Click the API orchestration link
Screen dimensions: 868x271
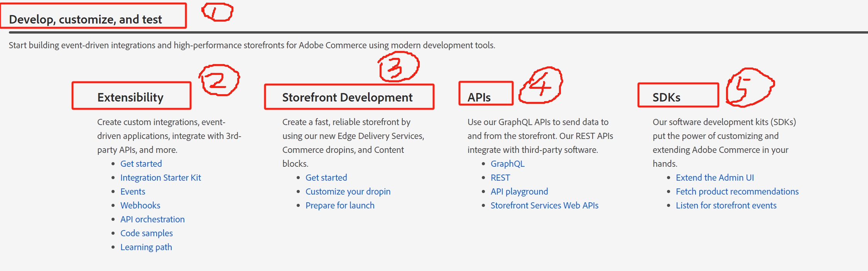click(152, 219)
